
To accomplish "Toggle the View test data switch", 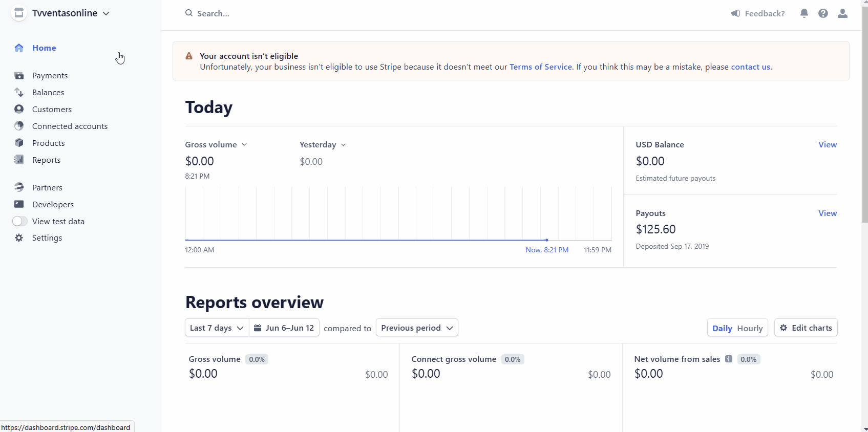I will [x=20, y=221].
